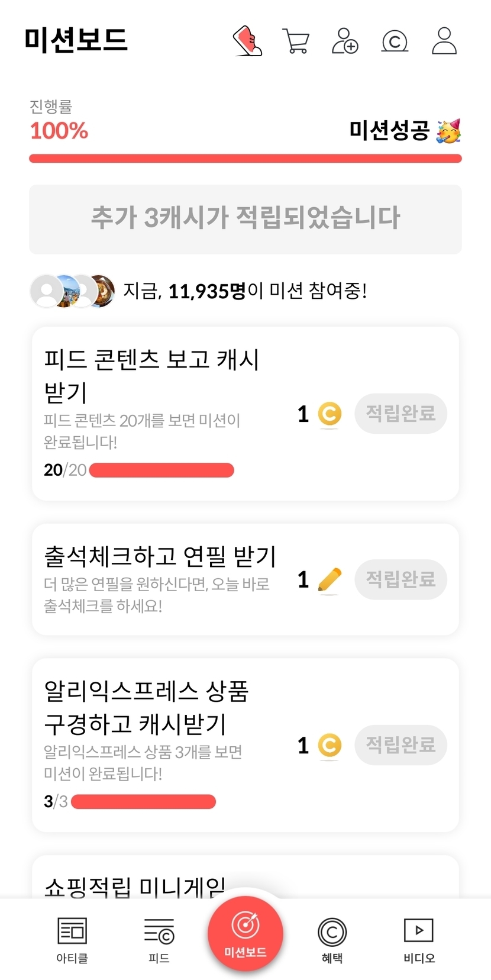Switch to the 피드 tab
This screenshot has width=491, height=980.
[159, 939]
